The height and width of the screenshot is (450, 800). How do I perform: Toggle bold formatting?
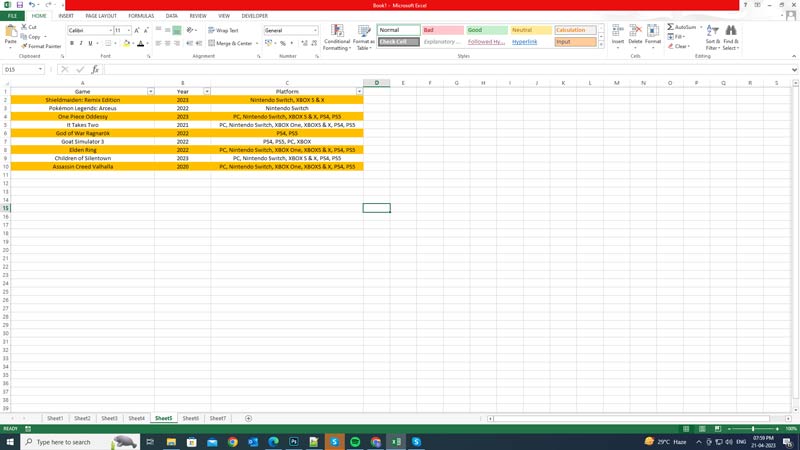click(x=72, y=43)
